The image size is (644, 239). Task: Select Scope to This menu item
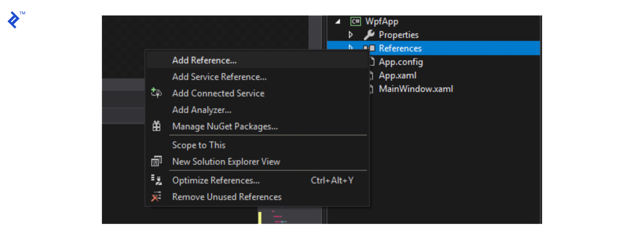[x=198, y=145]
